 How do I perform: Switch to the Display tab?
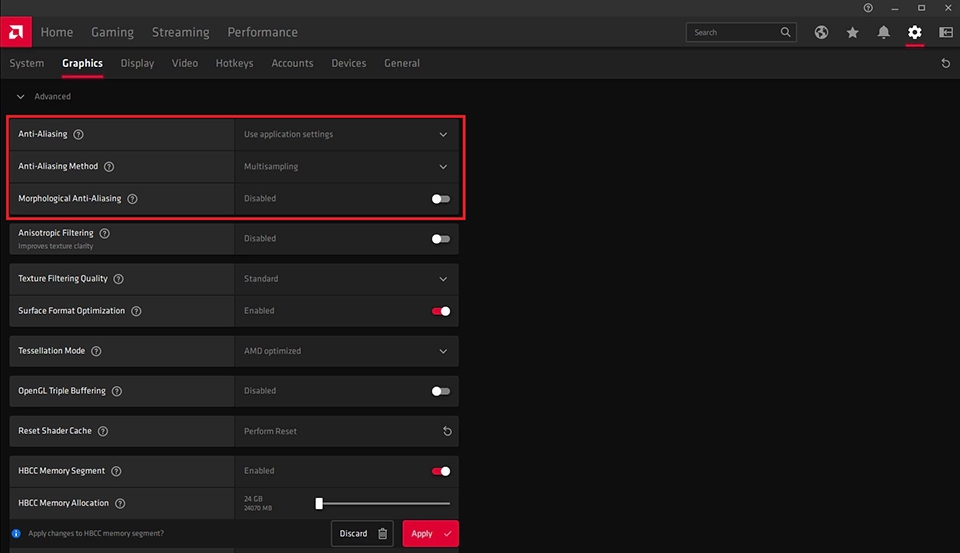[137, 63]
